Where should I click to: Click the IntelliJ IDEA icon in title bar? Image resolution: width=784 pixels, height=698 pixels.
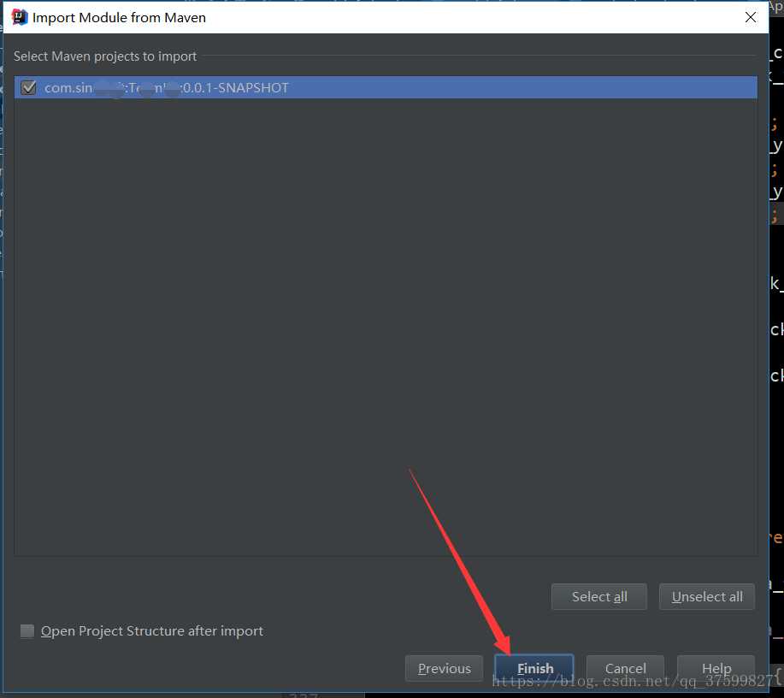[20, 17]
